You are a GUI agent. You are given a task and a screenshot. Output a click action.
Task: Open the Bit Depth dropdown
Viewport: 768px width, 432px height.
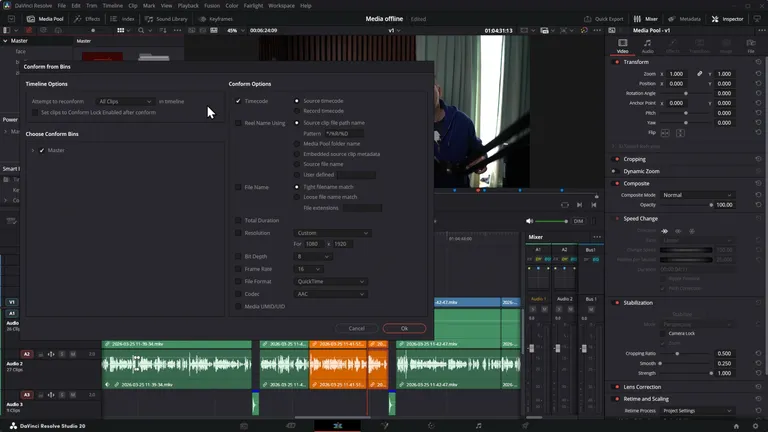[x=312, y=257]
